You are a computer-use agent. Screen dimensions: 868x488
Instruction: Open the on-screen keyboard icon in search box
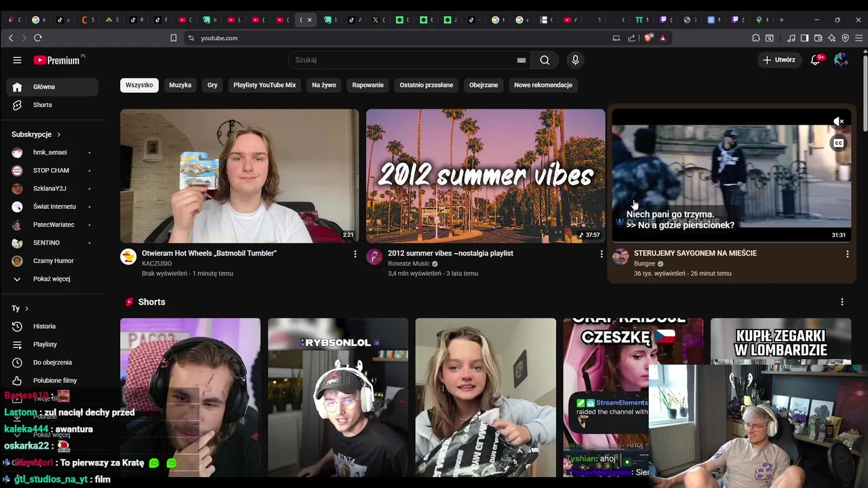[521, 60]
